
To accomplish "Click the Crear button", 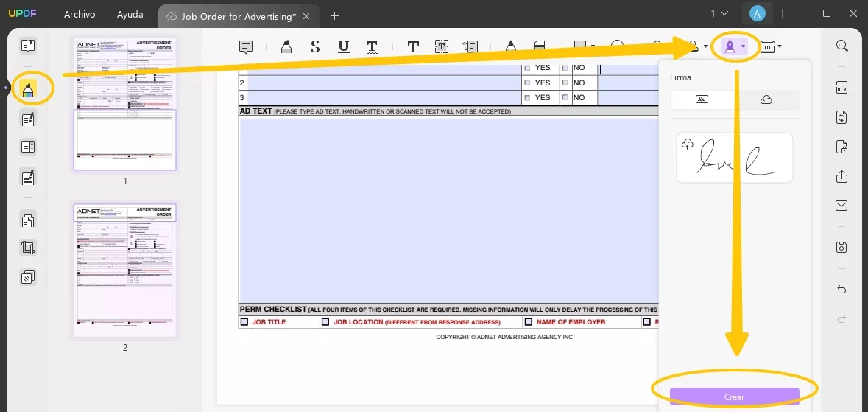I will click(x=734, y=397).
